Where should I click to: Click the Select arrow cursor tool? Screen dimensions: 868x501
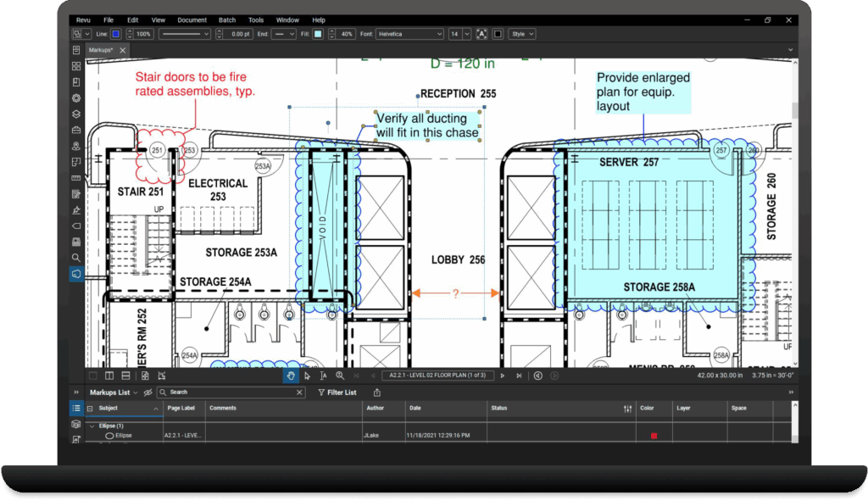pyautogui.click(x=307, y=376)
